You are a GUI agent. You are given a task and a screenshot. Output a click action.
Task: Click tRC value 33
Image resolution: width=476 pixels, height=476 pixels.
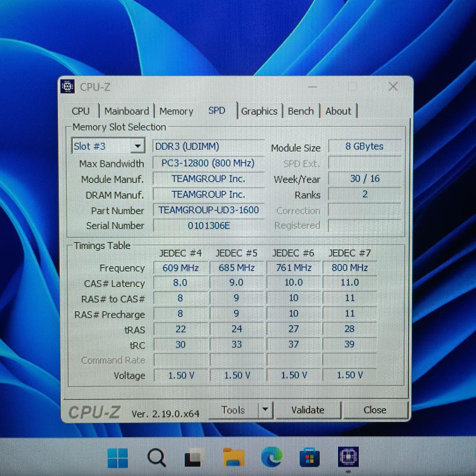pos(237,345)
